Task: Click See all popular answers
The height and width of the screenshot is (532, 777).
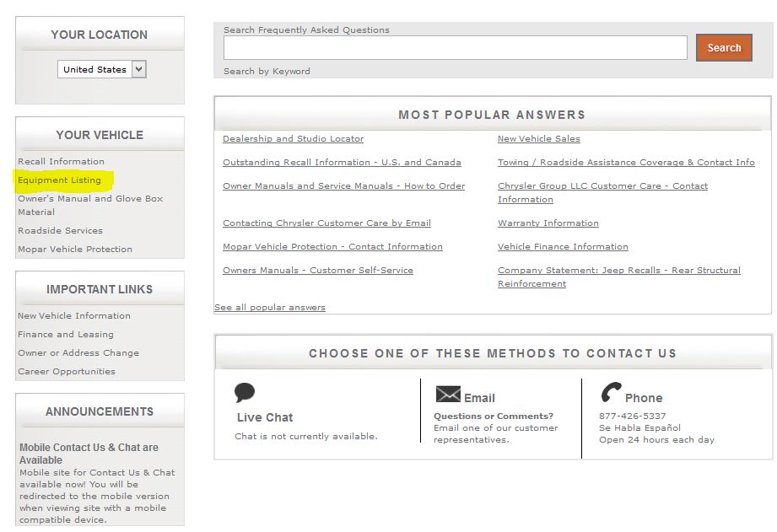Action: (269, 308)
